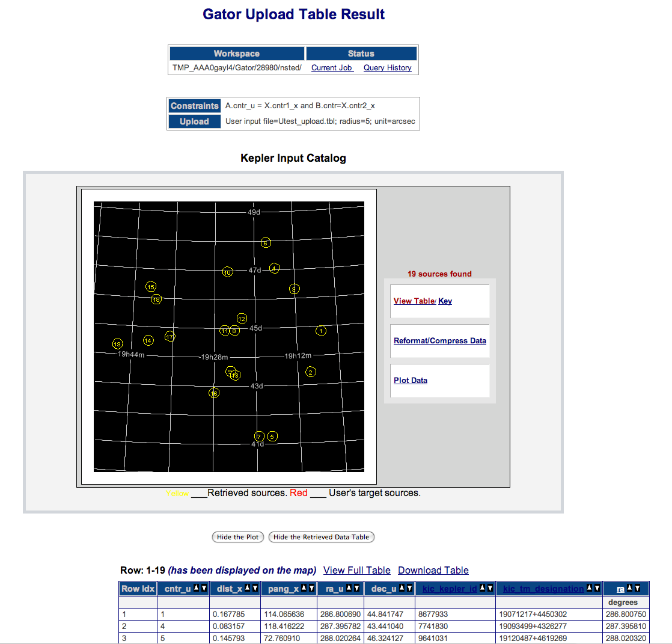
Task: Click ascending sort arrow for pang_x
Action: tap(304, 589)
